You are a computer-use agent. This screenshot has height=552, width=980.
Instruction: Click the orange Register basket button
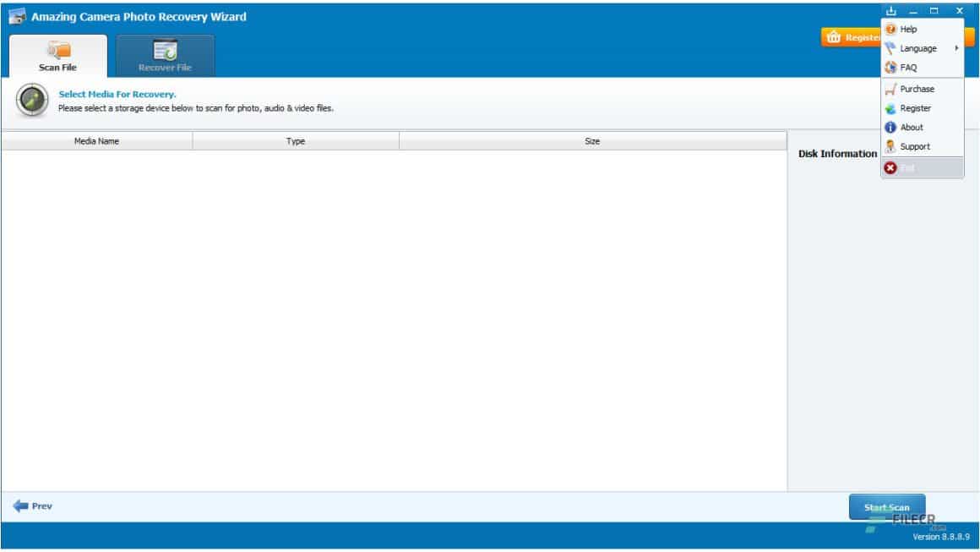(852, 37)
